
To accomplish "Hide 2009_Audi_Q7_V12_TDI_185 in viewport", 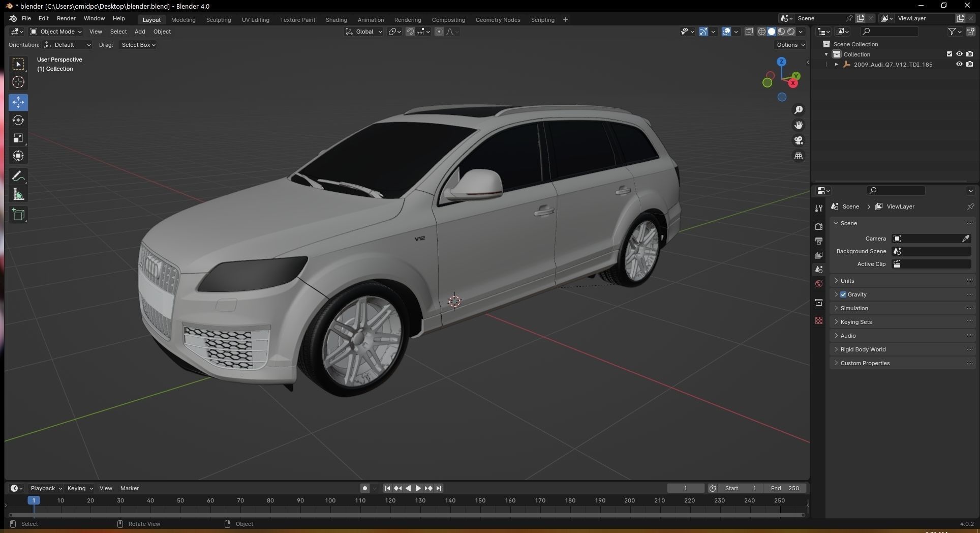I will [959, 64].
